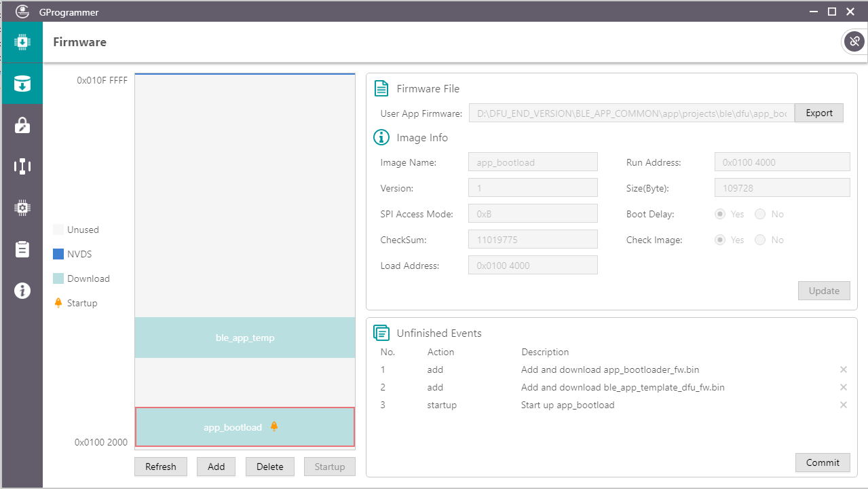Click the 'No.' column header

point(388,352)
